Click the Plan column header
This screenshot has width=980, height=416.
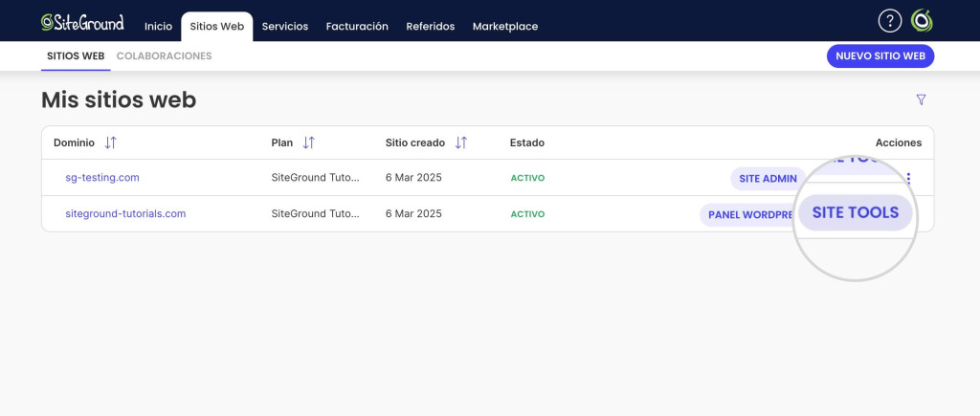[x=282, y=143]
